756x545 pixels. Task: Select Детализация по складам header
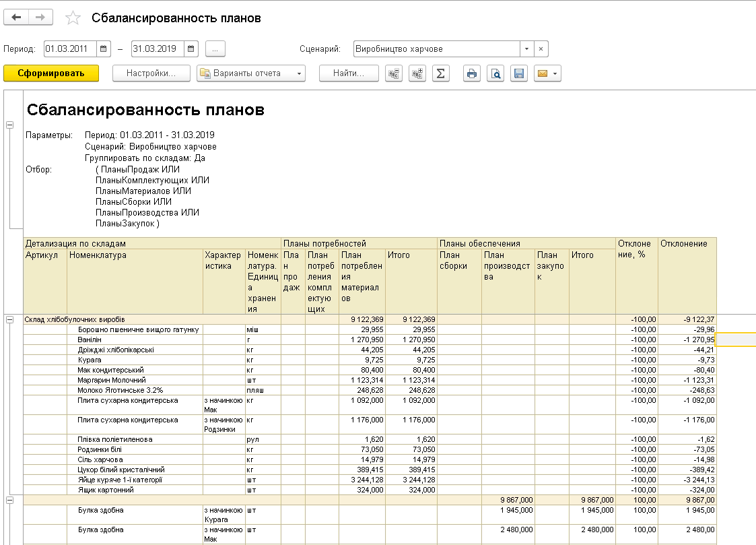[152, 243]
